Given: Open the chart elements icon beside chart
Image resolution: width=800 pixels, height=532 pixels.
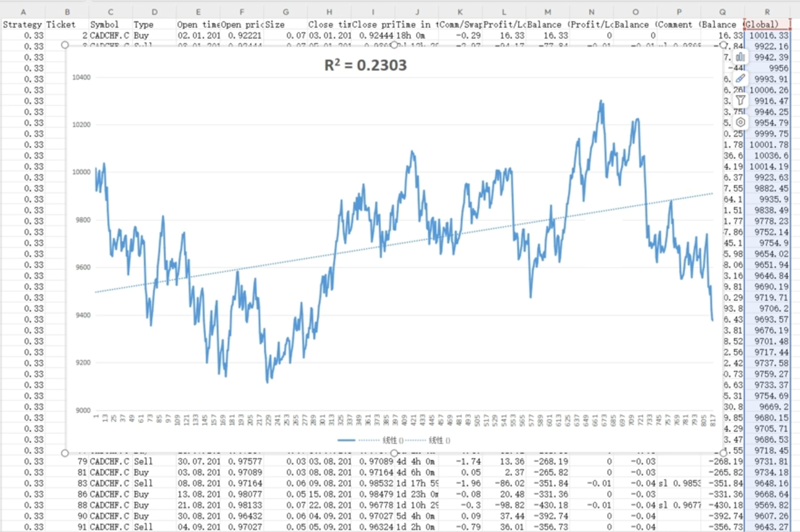Looking at the screenshot, I should click(x=740, y=57).
